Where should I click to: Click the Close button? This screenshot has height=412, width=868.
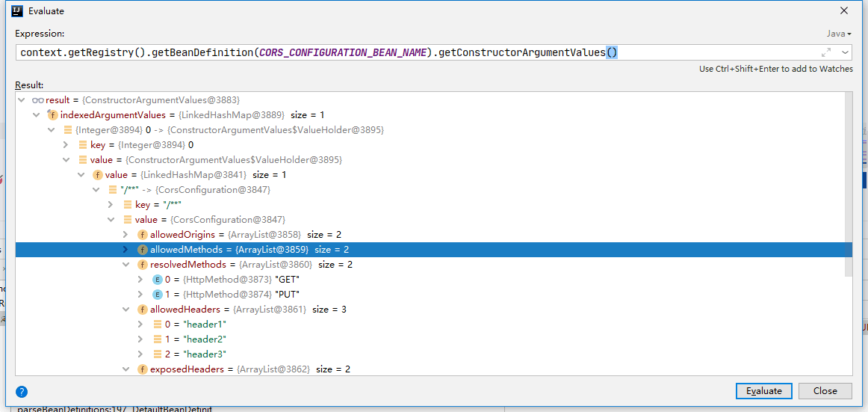tap(825, 391)
